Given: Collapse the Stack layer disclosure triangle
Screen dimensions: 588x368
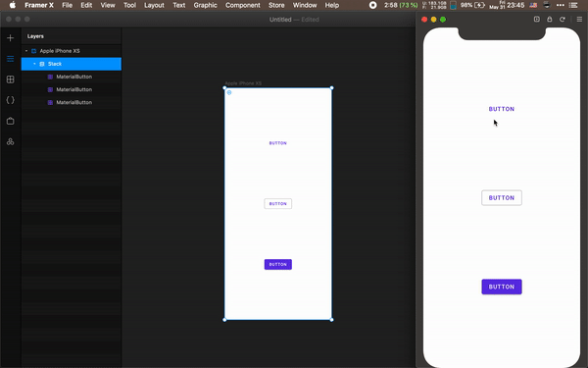Looking at the screenshot, I should [34, 64].
